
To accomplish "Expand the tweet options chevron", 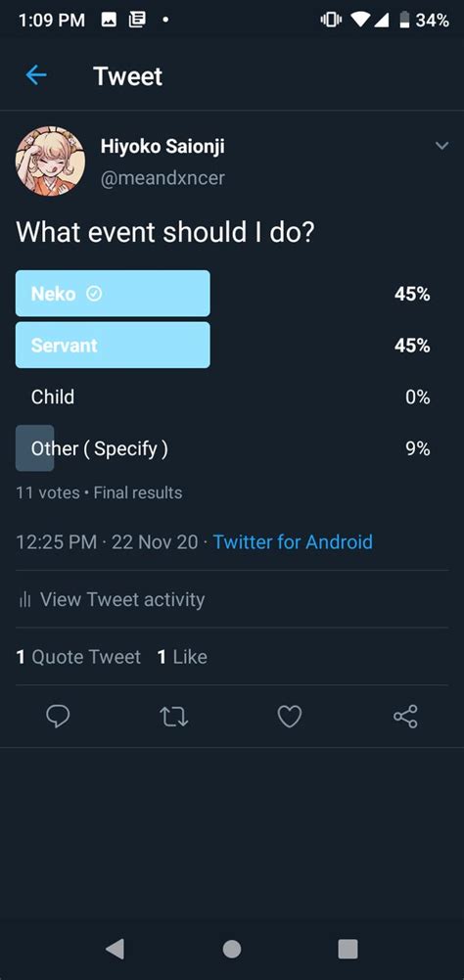I will [x=441, y=146].
